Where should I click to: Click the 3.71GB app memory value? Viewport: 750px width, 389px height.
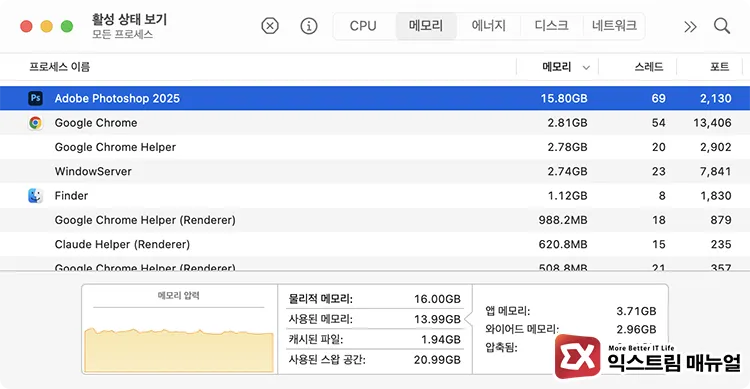coord(636,311)
